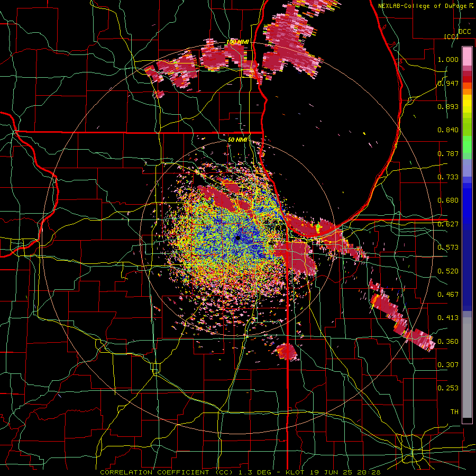Click the 1.3 DEG elevation text
The height and width of the screenshot is (476, 476).
(254, 472)
